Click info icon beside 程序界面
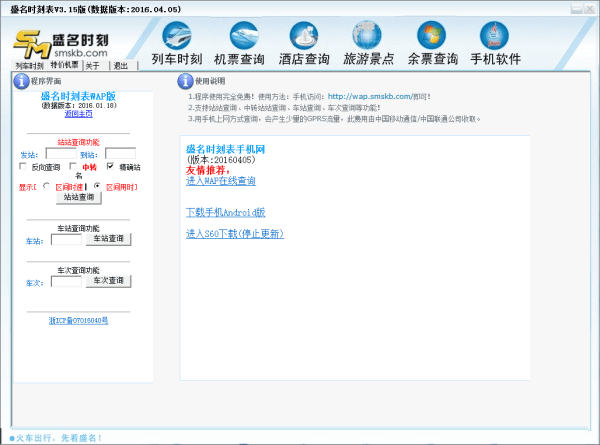 [21, 81]
